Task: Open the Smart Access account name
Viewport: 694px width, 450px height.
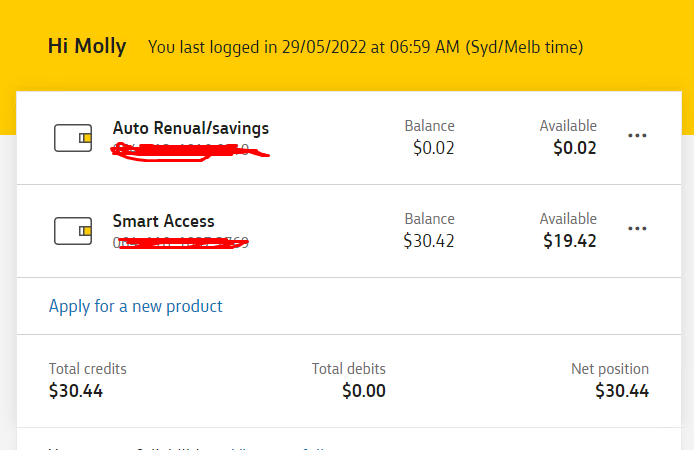Action: (x=163, y=221)
